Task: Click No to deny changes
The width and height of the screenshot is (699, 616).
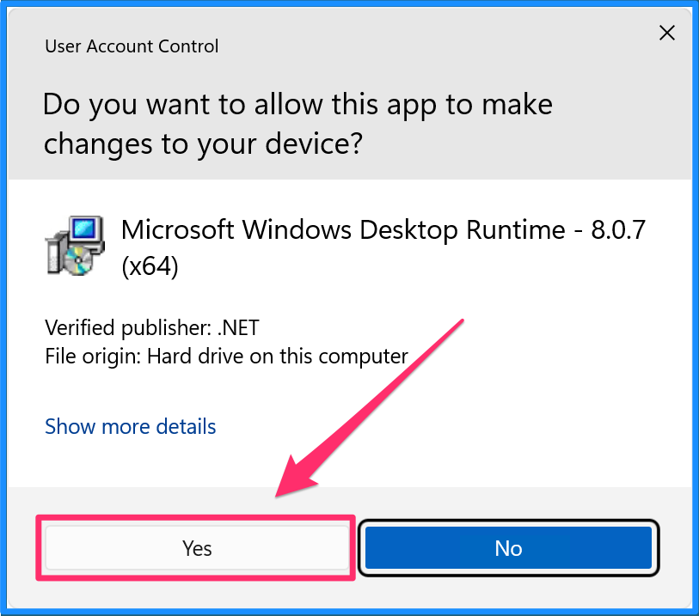Action: pyautogui.click(x=508, y=548)
